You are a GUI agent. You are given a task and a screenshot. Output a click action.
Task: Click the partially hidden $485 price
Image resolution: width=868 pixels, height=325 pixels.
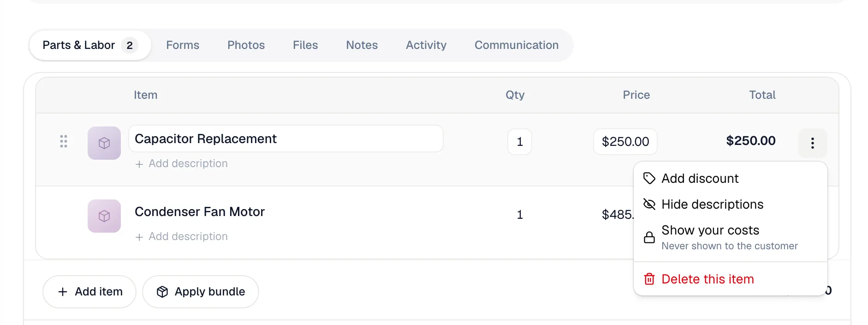618,215
